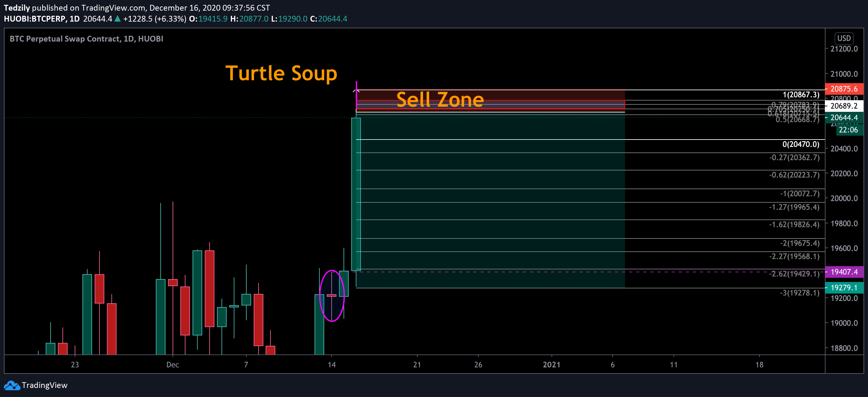The width and height of the screenshot is (868, 397).
Task: Select the Fibonacci level 0(20470.0) label
Action: [801, 144]
